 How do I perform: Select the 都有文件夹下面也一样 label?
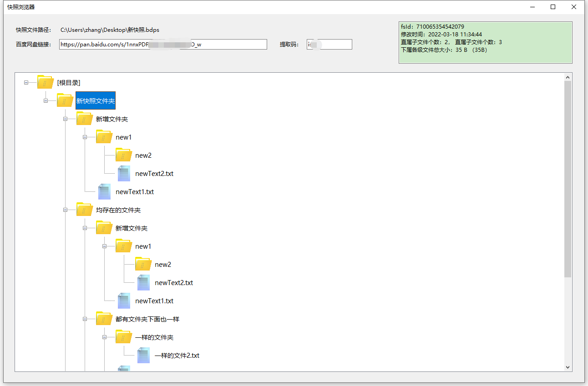pyautogui.click(x=147, y=319)
